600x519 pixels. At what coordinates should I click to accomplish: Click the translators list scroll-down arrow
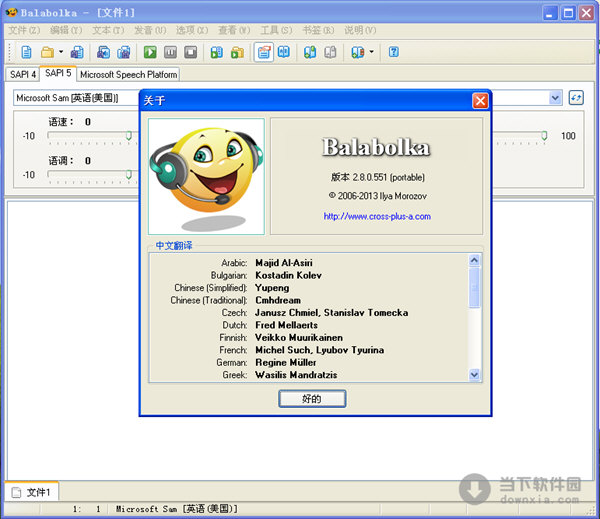coord(474,374)
